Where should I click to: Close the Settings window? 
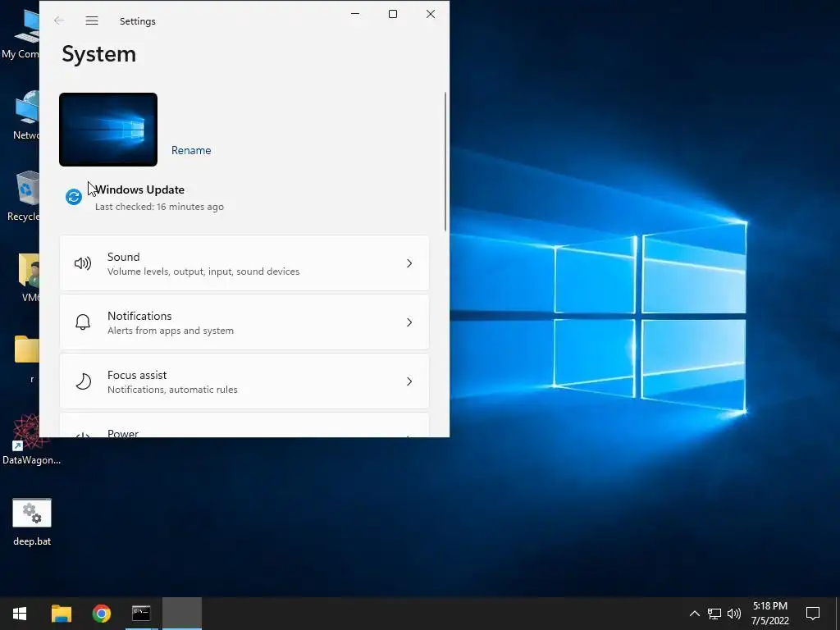pyautogui.click(x=431, y=15)
